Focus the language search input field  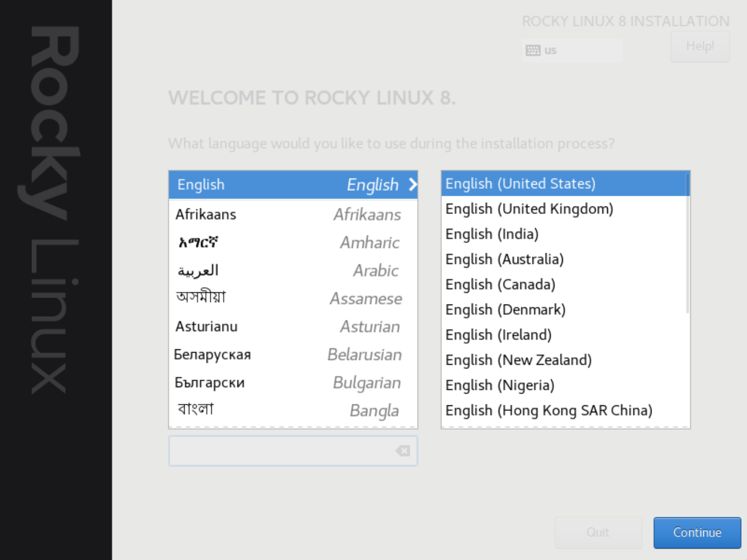[293, 451]
